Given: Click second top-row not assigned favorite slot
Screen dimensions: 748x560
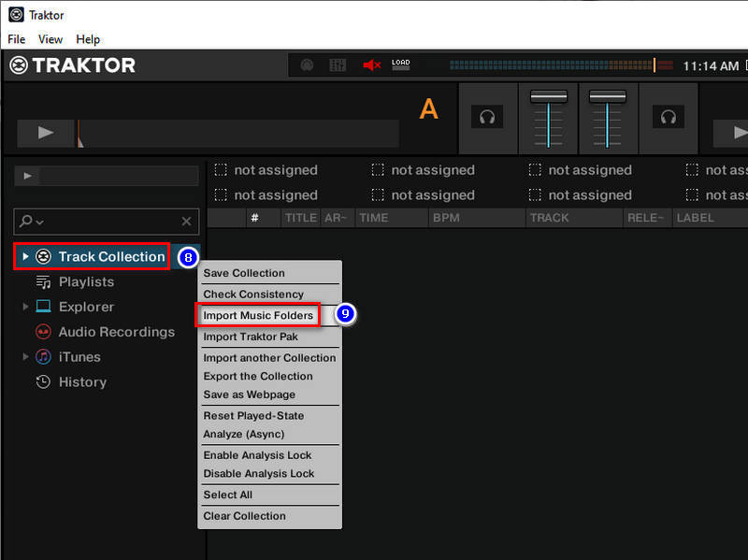Looking at the screenshot, I should click(424, 170).
